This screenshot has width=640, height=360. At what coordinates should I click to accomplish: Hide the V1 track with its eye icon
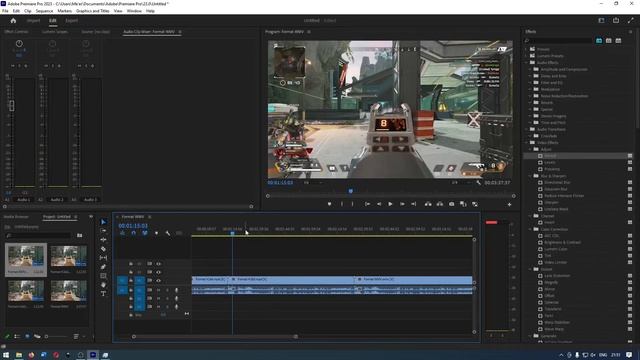158,280
